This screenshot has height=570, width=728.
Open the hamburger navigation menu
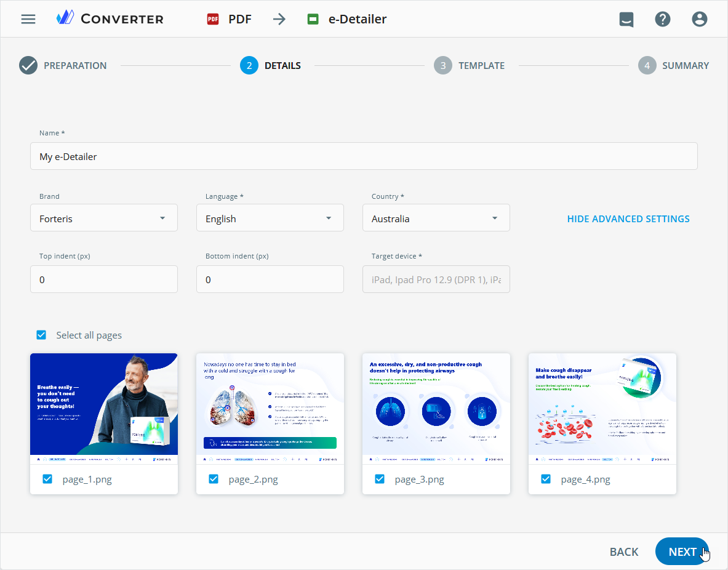(28, 18)
